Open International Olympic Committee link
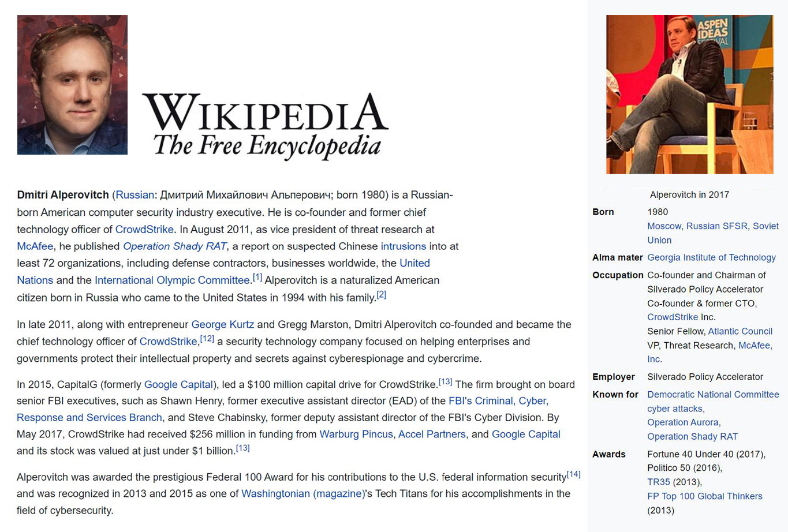 (172, 280)
